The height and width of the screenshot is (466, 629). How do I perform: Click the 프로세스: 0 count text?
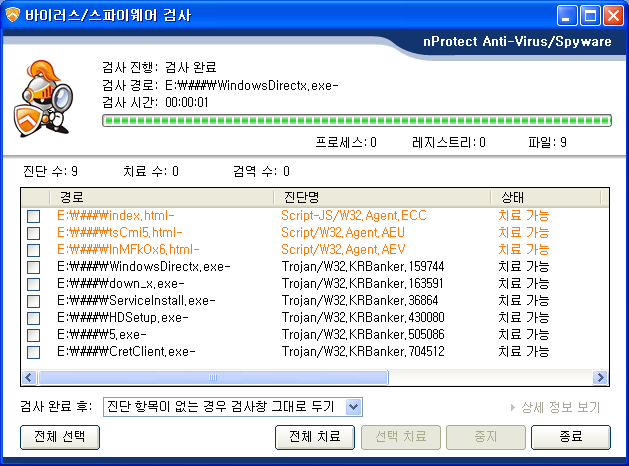coord(346,142)
